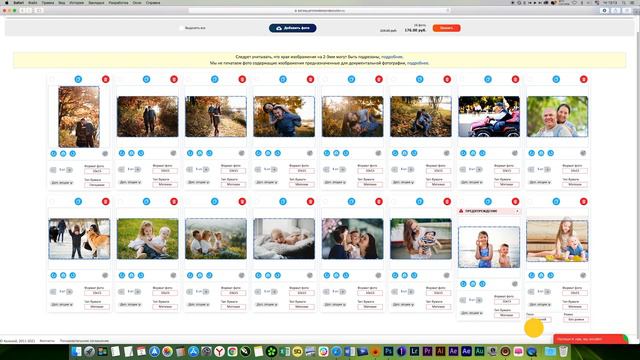Viewport: 640px width, 360px height.
Task: Open the Файл menu
Action: pos(33,3)
